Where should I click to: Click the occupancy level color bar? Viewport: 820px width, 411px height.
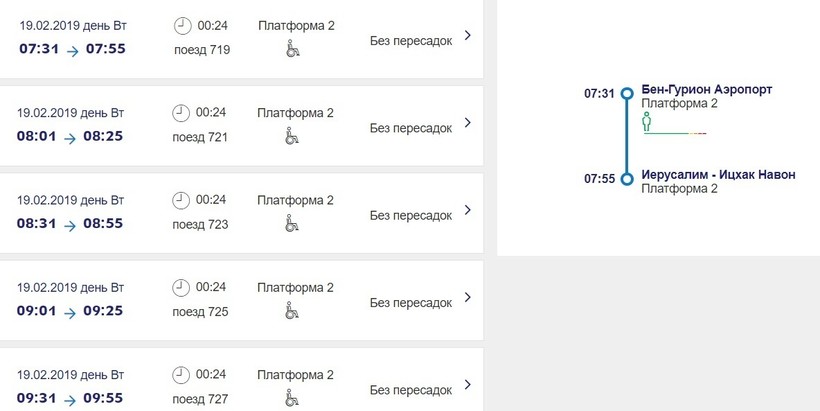coord(675,133)
